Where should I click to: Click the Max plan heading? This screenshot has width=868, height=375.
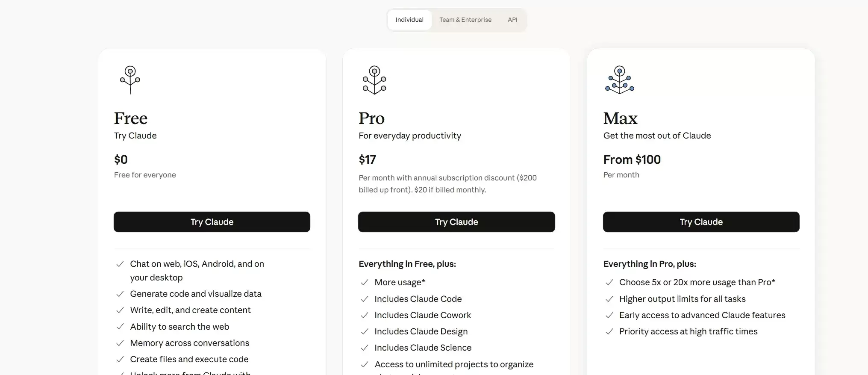[620, 118]
